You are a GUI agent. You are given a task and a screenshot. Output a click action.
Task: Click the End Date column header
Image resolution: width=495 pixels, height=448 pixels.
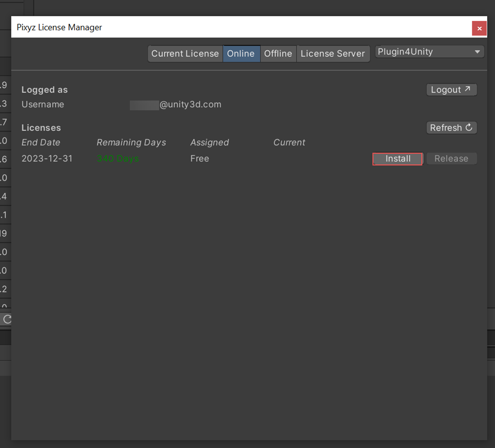point(41,143)
